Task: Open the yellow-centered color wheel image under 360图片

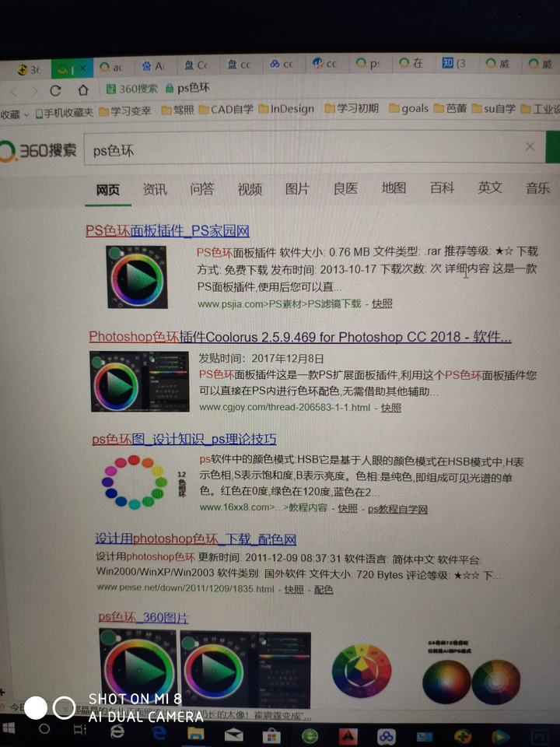Action: 362,671
